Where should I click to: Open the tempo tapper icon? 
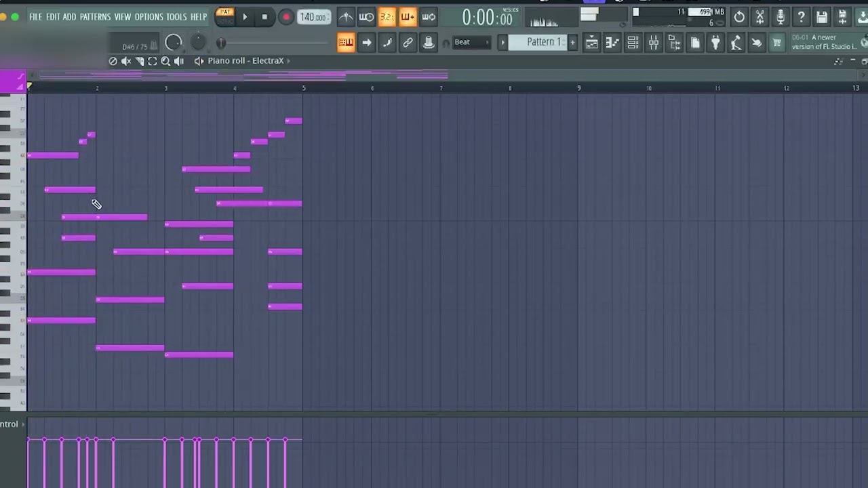(736, 43)
